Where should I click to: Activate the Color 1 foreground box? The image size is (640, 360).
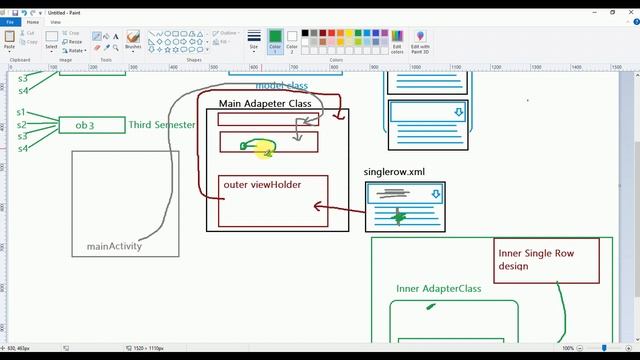275,41
